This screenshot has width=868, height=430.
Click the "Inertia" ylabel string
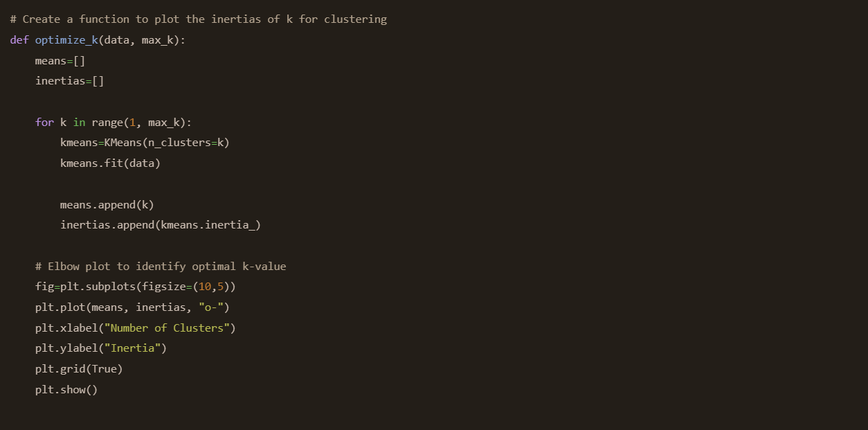[132, 348]
